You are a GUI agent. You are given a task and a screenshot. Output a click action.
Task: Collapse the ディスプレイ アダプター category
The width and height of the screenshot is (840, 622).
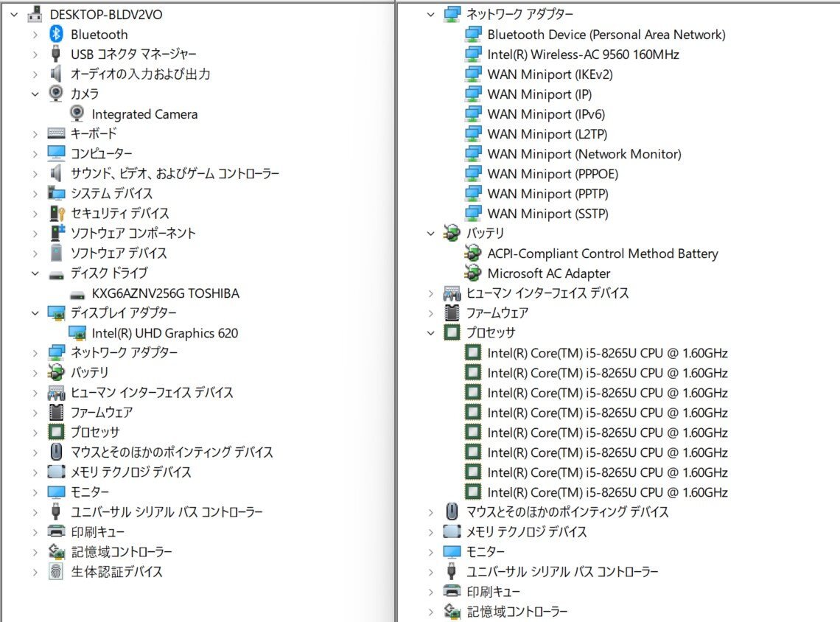click(35, 313)
